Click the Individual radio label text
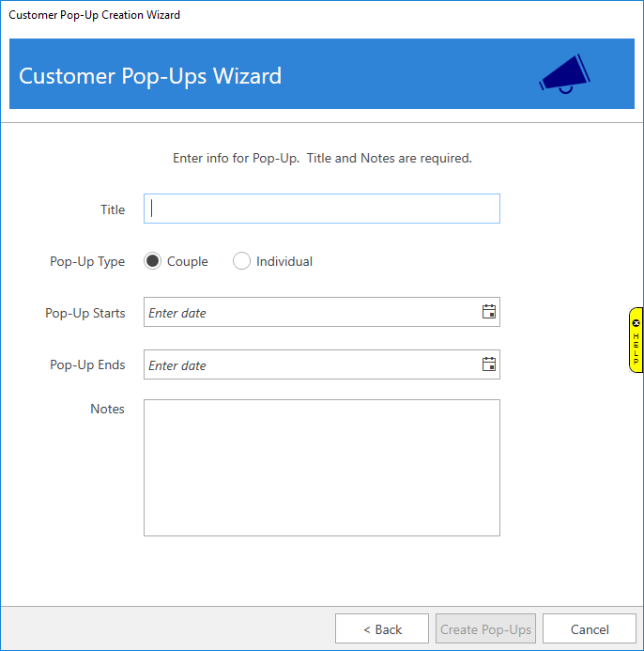Image resolution: width=644 pixels, height=651 pixels. point(284,262)
